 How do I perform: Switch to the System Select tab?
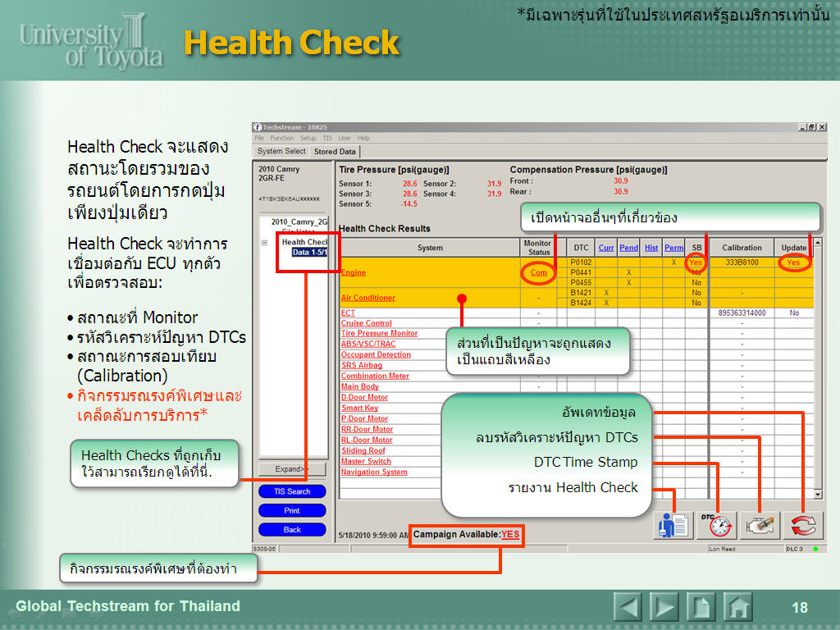pyautogui.click(x=281, y=152)
